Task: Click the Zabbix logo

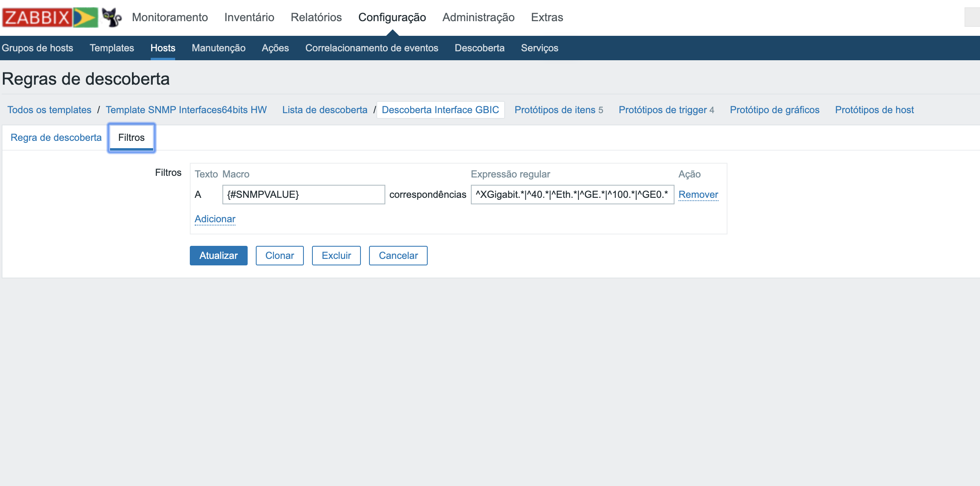Action: [50, 18]
